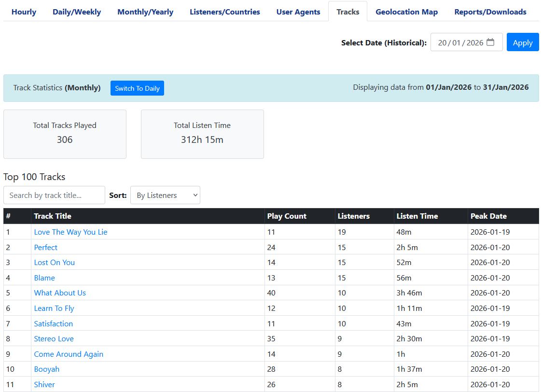542x392 pixels.
Task: Click the historical date input field
Action: tap(460, 42)
